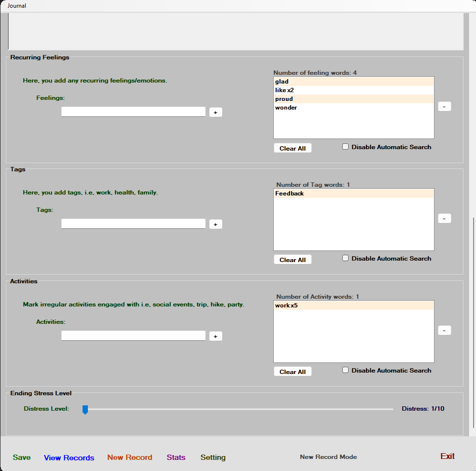The width and height of the screenshot is (476, 471).
Task: Select 'wonder' in feelings list
Action: point(354,108)
